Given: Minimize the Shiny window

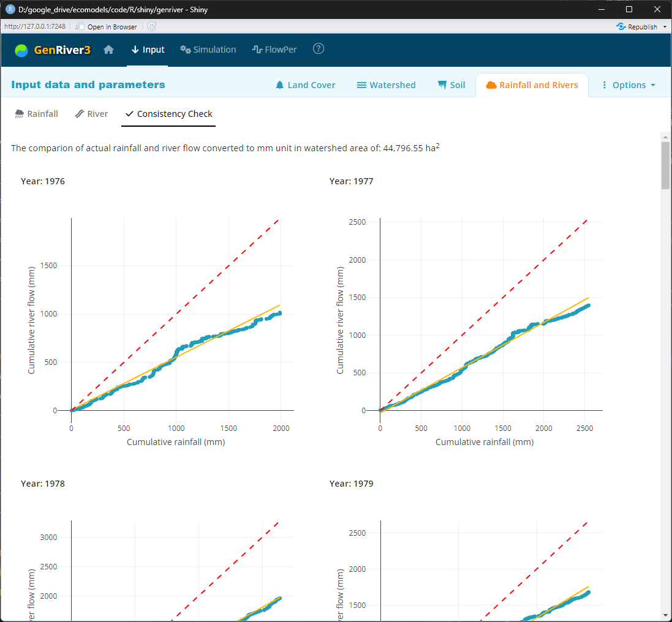Looking at the screenshot, I should coord(602,9).
